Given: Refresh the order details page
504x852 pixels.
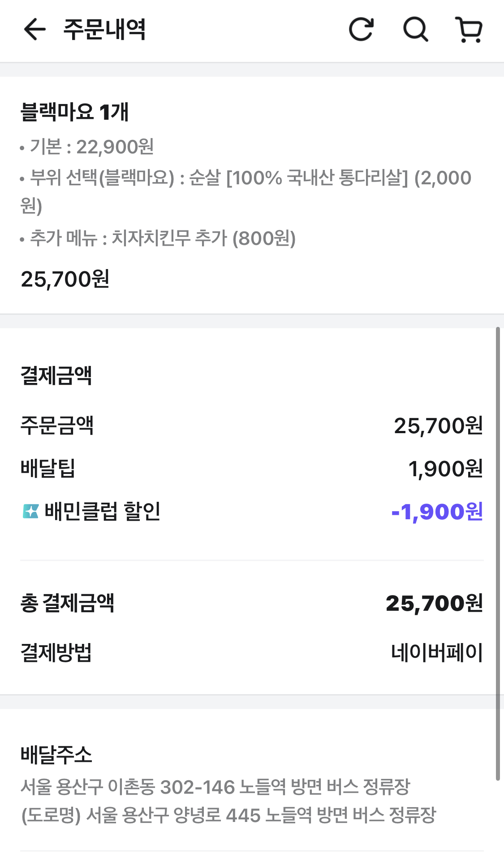Looking at the screenshot, I should 361,30.
